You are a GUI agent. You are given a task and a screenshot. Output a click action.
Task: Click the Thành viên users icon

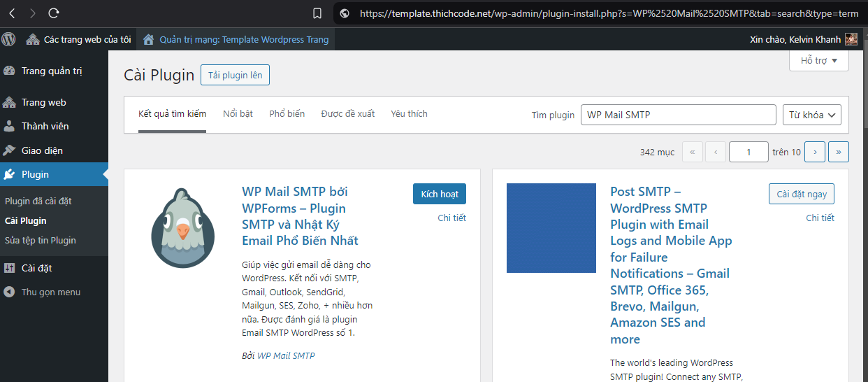(x=9, y=126)
